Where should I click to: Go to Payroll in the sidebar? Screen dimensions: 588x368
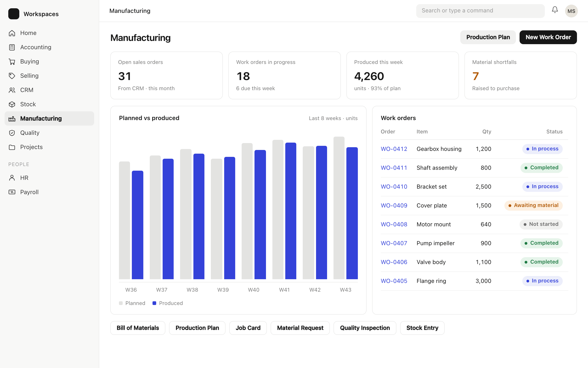click(x=49, y=192)
